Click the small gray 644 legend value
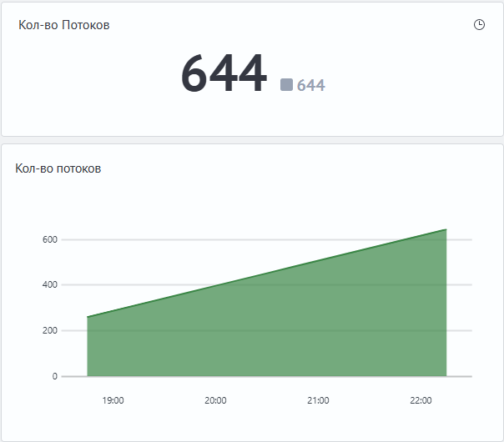The width and height of the screenshot is (504, 442). coord(310,85)
